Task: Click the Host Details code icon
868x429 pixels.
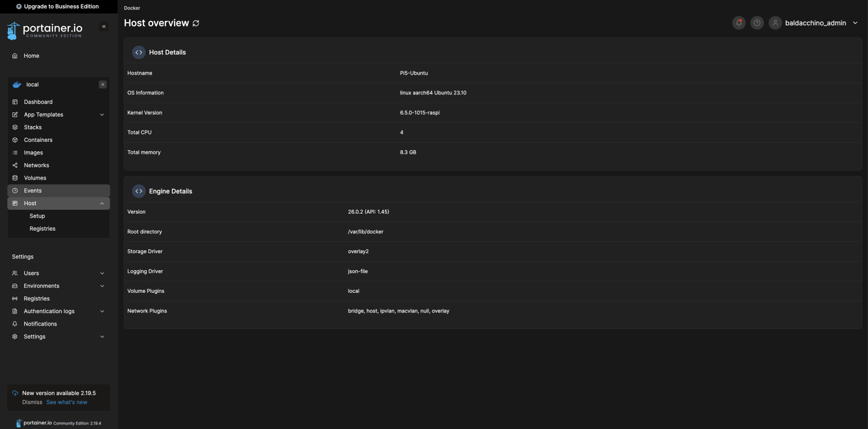Action: click(138, 53)
